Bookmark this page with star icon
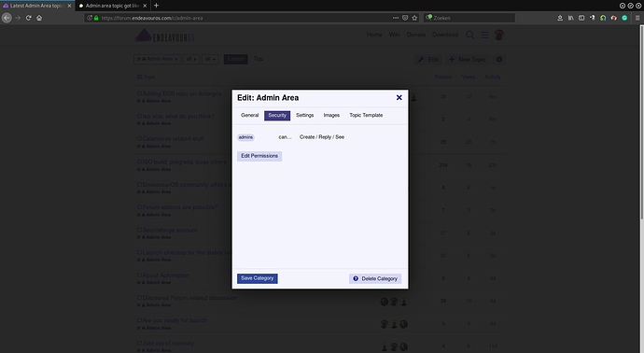Screen dimensions: 644x353 click(x=414, y=18)
